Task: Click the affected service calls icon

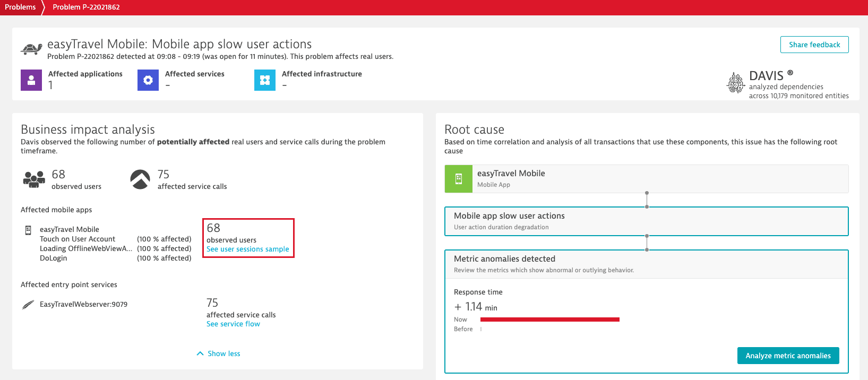Action: tap(140, 179)
